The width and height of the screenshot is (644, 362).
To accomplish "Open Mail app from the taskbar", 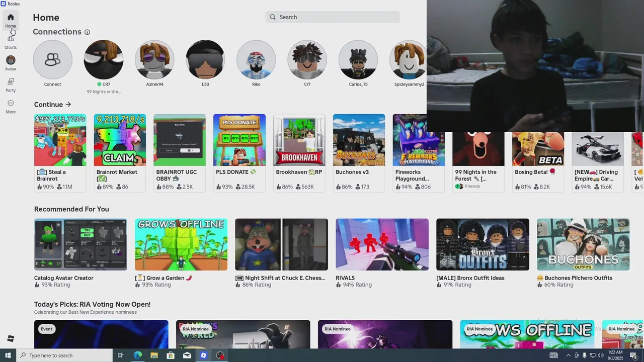I will click(x=187, y=355).
